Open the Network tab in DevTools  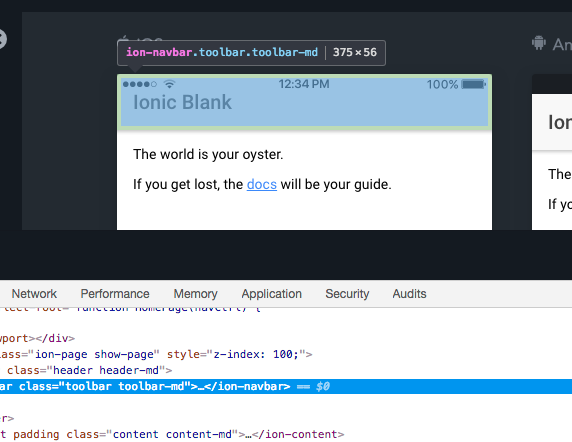pyautogui.click(x=34, y=294)
